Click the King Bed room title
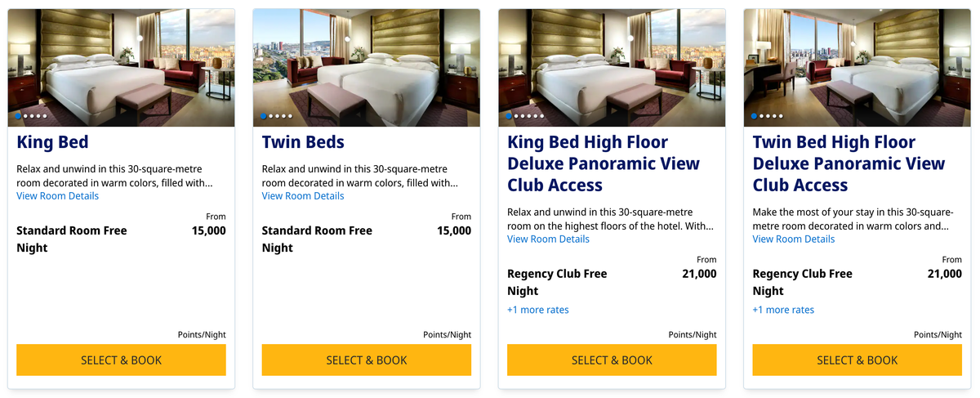980x398 pixels. (52, 142)
